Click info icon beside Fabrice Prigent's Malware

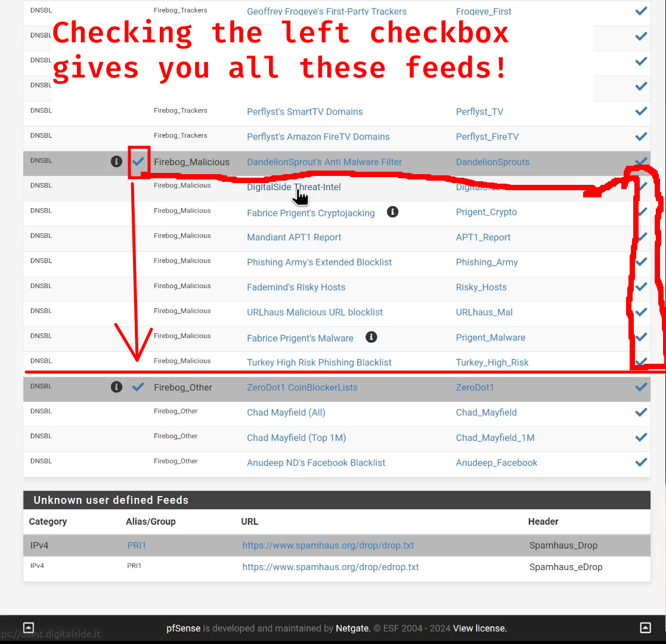[x=371, y=337]
